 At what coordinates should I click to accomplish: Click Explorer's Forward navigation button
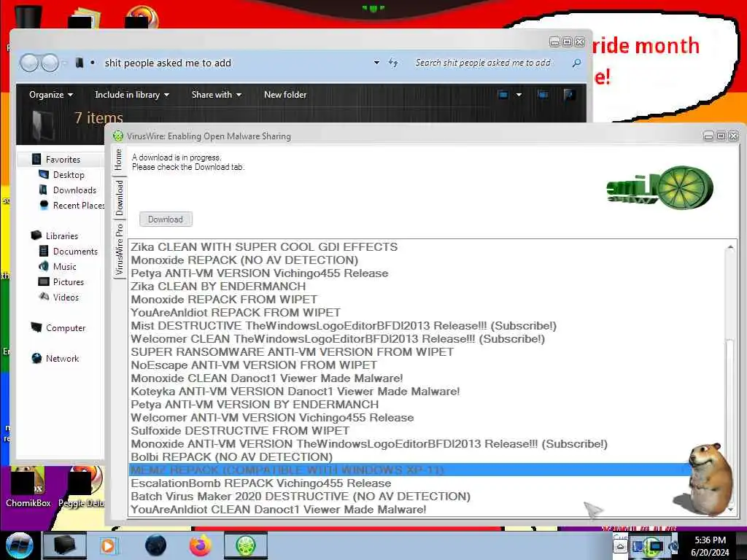pyautogui.click(x=50, y=63)
